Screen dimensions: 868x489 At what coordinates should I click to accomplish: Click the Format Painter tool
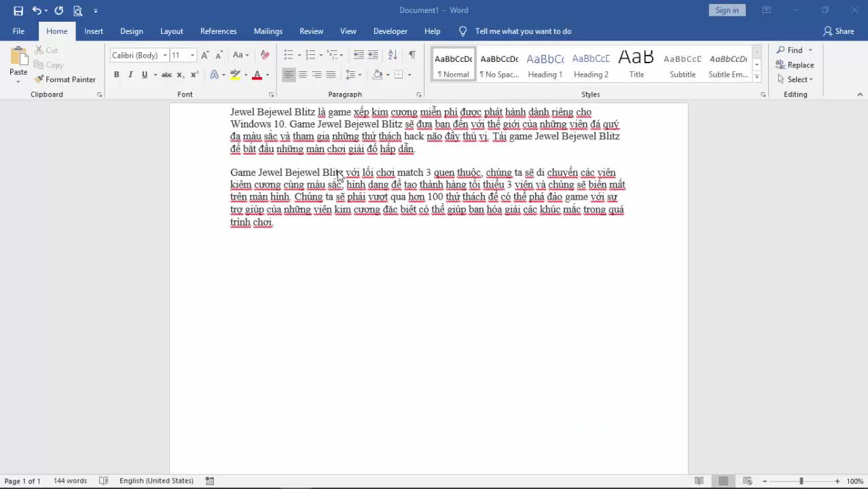pos(65,79)
